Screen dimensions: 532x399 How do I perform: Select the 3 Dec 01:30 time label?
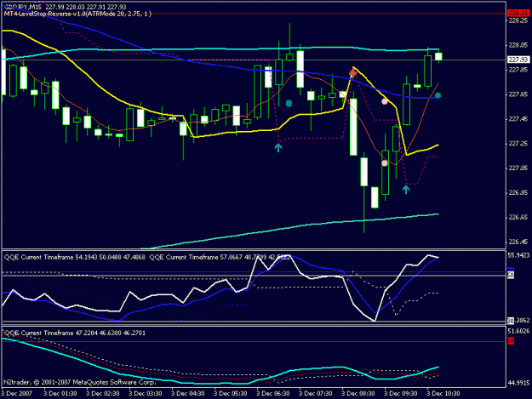point(60,394)
